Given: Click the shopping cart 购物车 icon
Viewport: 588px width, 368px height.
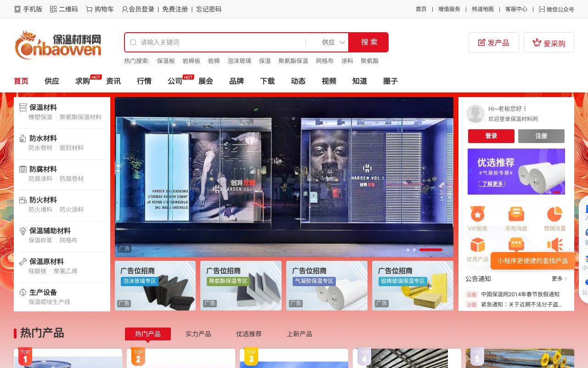Looking at the screenshot, I should 90,9.
